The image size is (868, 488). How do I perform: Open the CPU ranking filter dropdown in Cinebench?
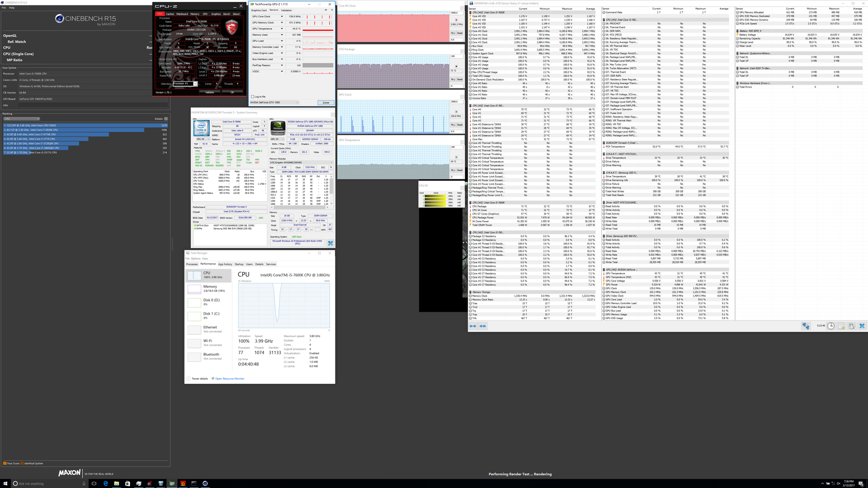[x=22, y=119]
